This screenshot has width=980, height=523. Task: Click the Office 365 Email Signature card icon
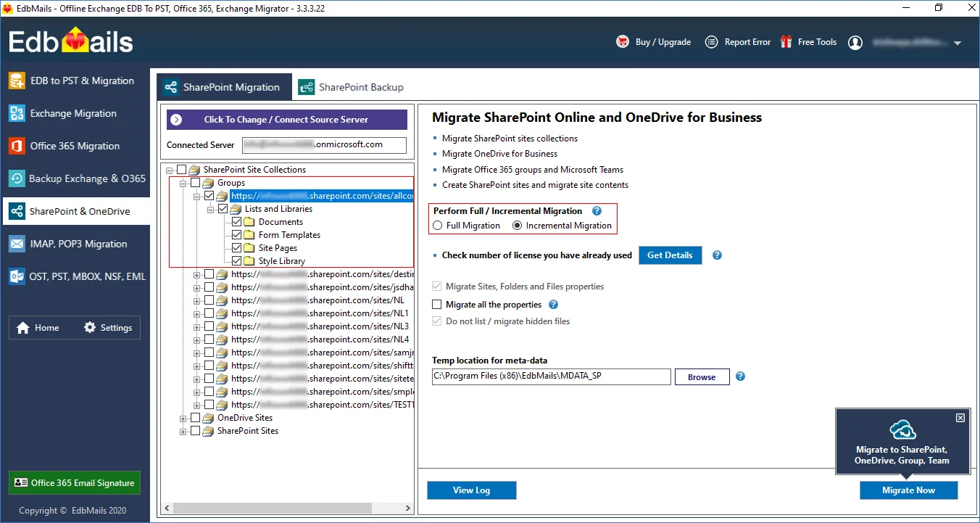[x=20, y=482]
